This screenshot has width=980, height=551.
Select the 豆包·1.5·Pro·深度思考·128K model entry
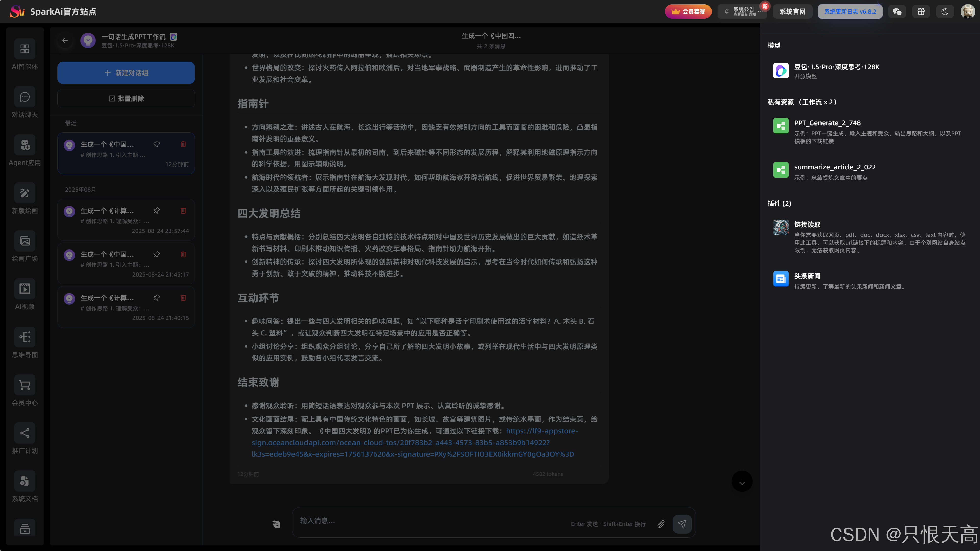(x=870, y=71)
